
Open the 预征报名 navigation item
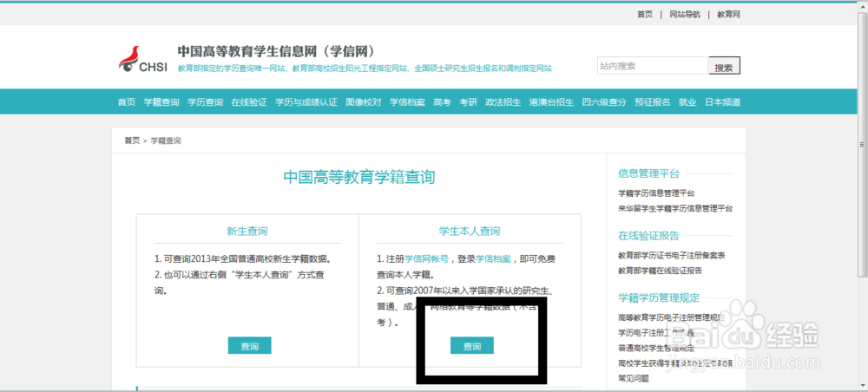(653, 102)
